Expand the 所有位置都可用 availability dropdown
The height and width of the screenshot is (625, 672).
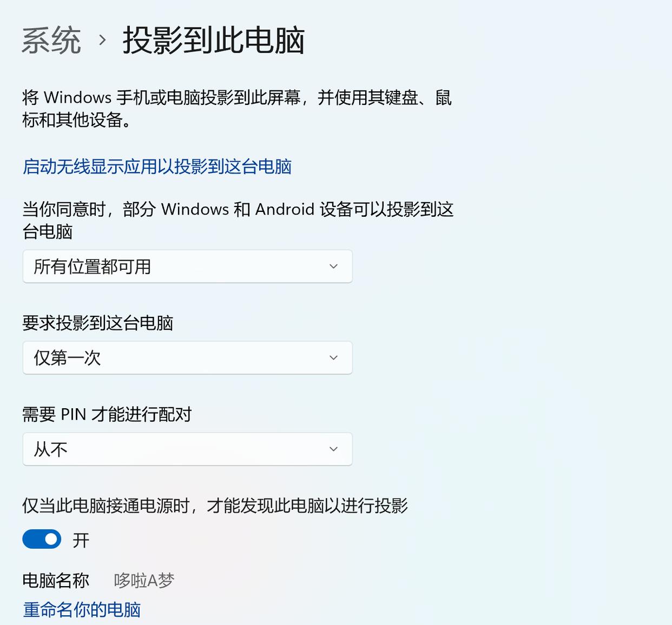[187, 266]
